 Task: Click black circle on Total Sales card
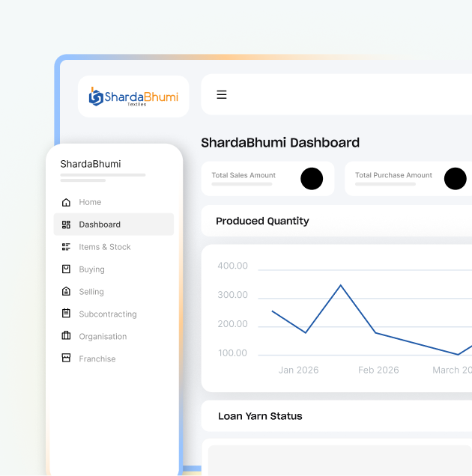point(312,179)
